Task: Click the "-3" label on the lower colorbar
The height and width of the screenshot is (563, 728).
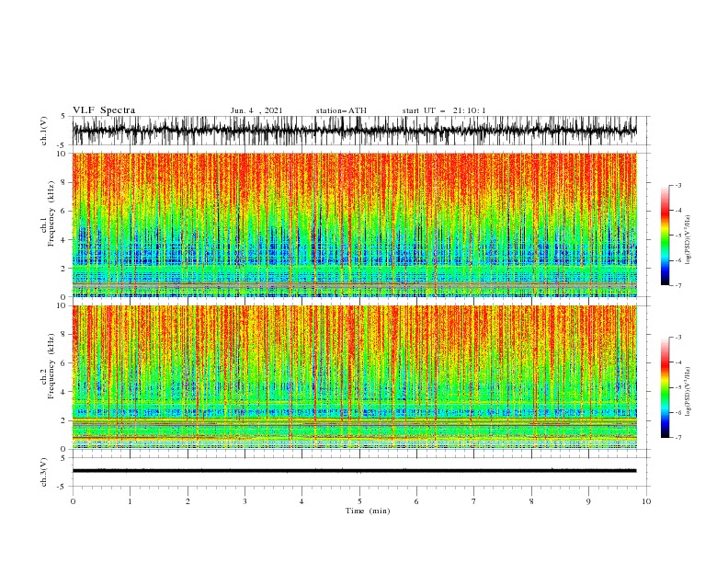Action: 678,338
